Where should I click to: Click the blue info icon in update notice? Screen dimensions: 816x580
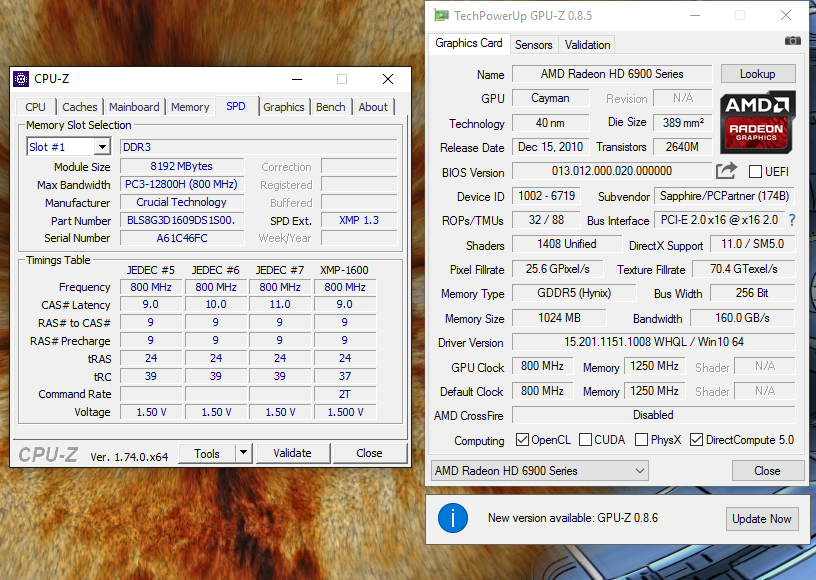coord(453,518)
